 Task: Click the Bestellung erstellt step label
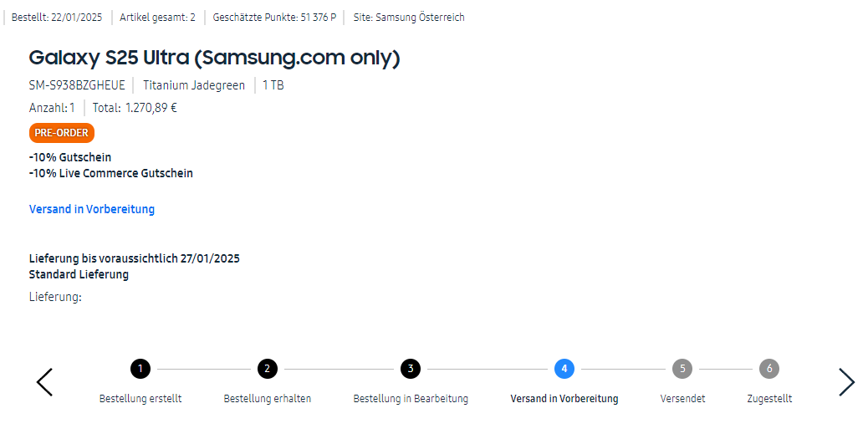pyautogui.click(x=140, y=399)
